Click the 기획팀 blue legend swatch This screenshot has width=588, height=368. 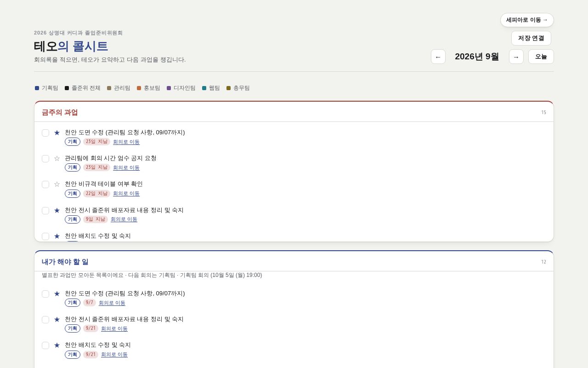tap(37, 88)
